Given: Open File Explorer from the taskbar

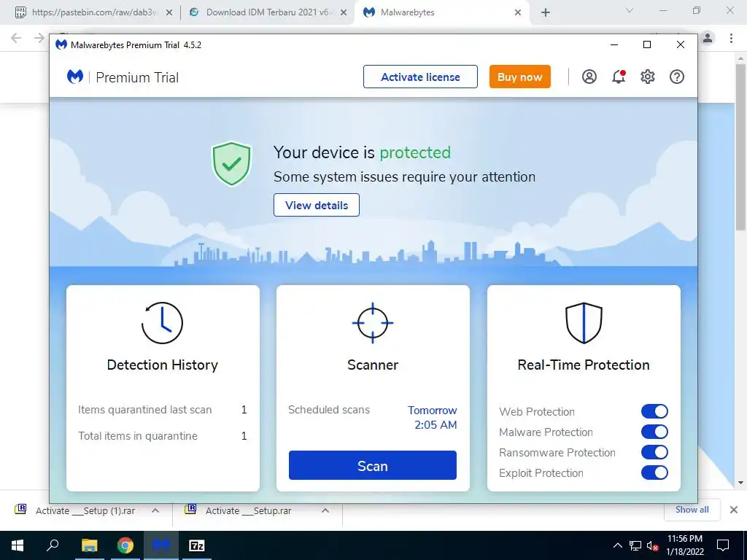Looking at the screenshot, I should [89, 545].
